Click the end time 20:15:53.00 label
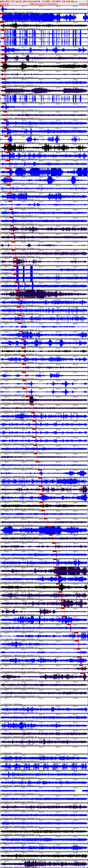Screen dimensions: 88x868 83,4
